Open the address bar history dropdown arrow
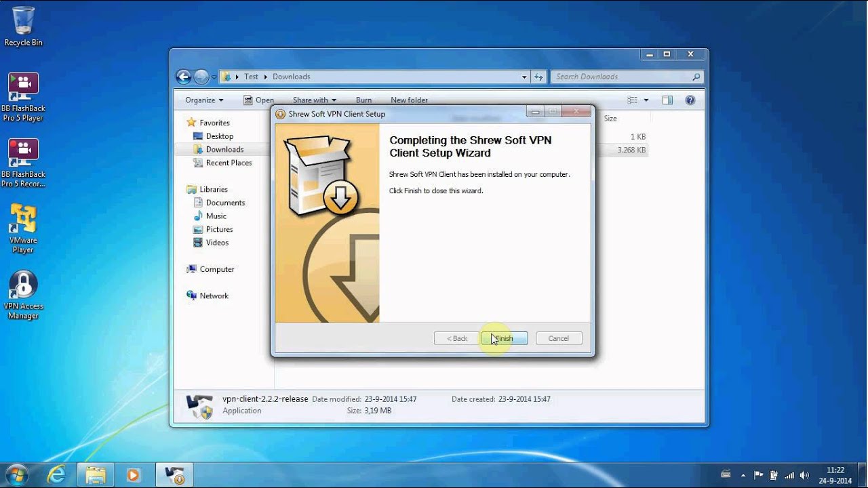 pos(524,77)
